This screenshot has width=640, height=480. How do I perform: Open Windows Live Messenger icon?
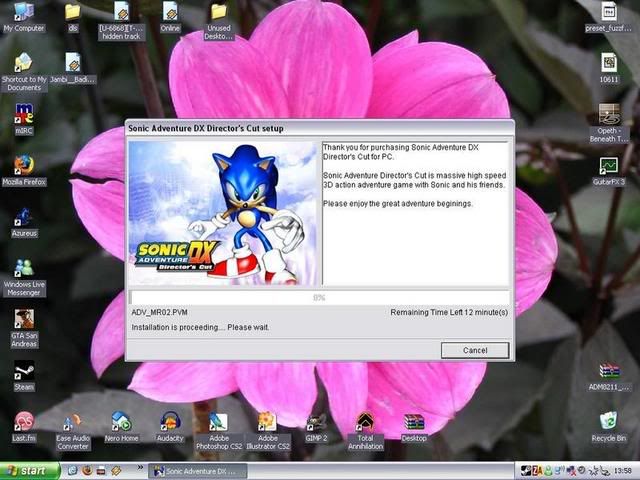(x=24, y=268)
